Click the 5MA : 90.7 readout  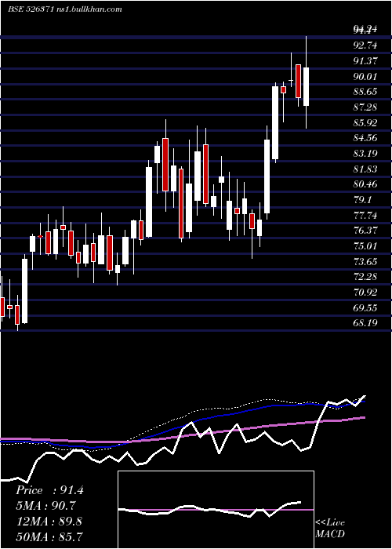(x=45, y=506)
